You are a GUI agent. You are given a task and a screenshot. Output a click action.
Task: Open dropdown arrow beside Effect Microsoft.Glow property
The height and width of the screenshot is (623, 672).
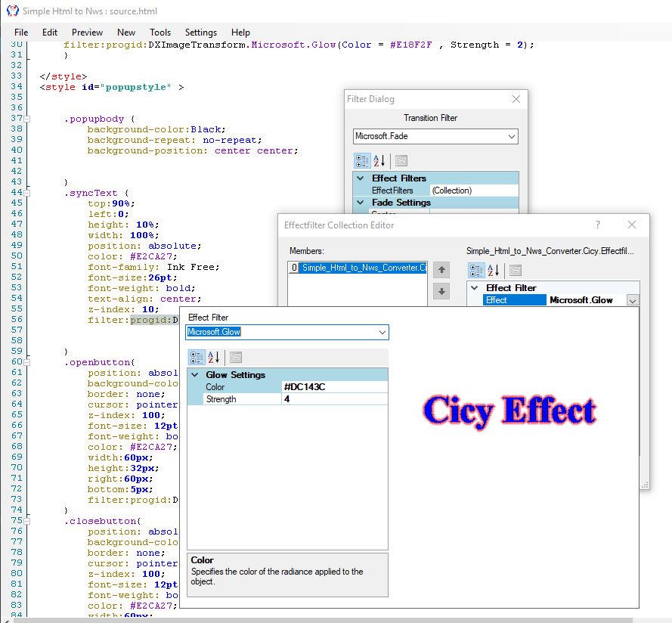coord(633,300)
